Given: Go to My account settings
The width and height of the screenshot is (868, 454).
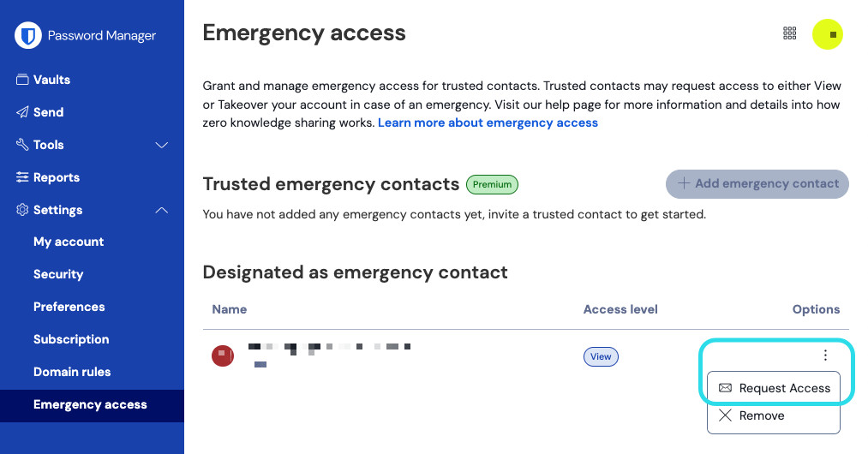Looking at the screenshot, I should [x=69, y=242].
